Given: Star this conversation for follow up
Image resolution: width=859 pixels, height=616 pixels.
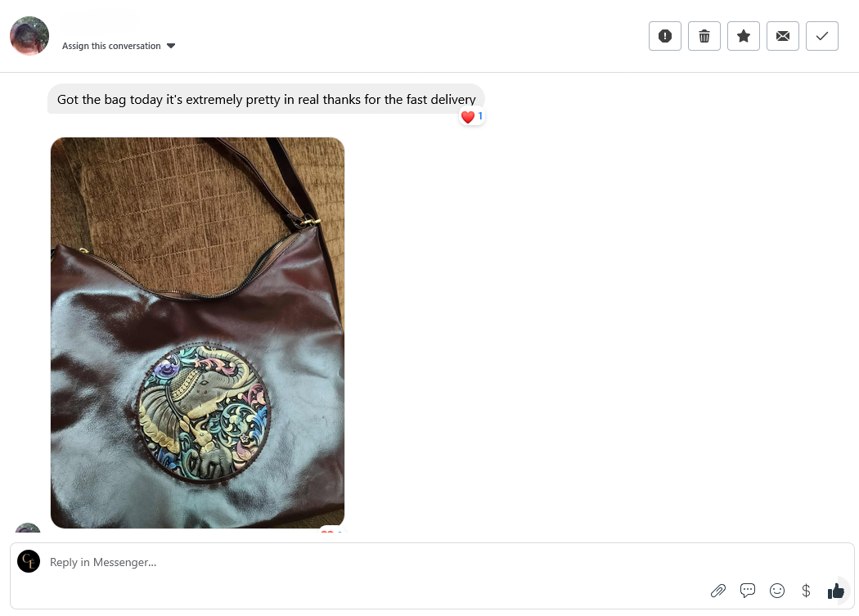Looking at the screenshot, I should pyautogui.click(x=744, y=36).
